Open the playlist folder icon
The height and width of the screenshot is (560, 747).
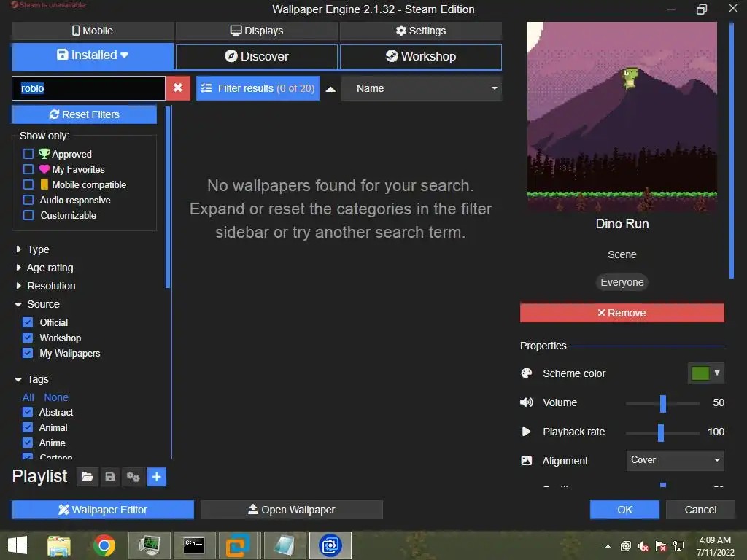88,477
